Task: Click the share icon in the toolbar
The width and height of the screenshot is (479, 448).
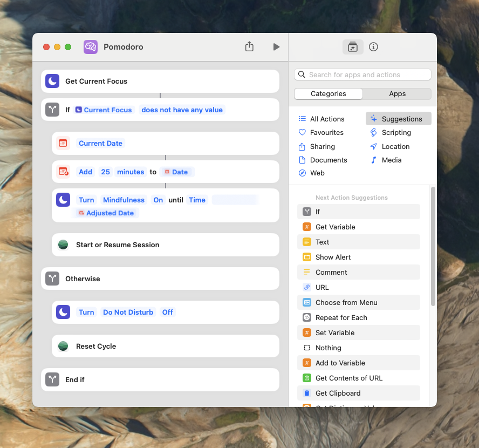Action: pos(249,47)
